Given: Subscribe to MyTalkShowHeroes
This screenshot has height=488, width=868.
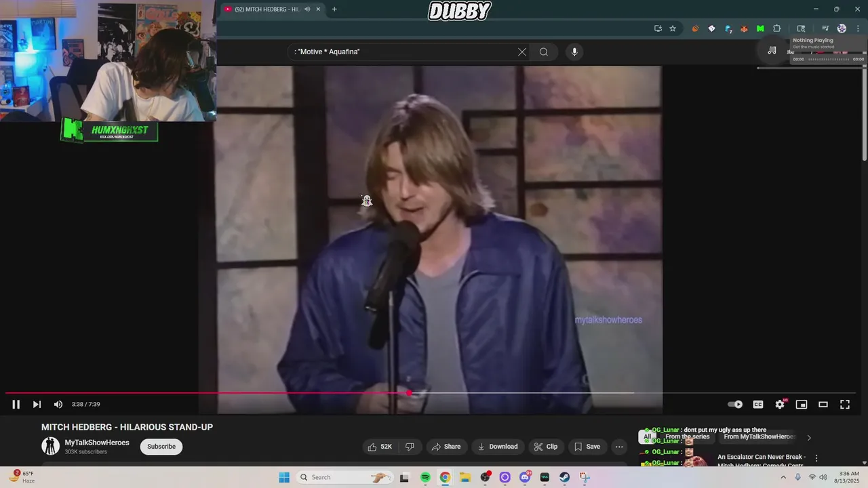Looking at the screenshot, I should [x=161, y=447].
